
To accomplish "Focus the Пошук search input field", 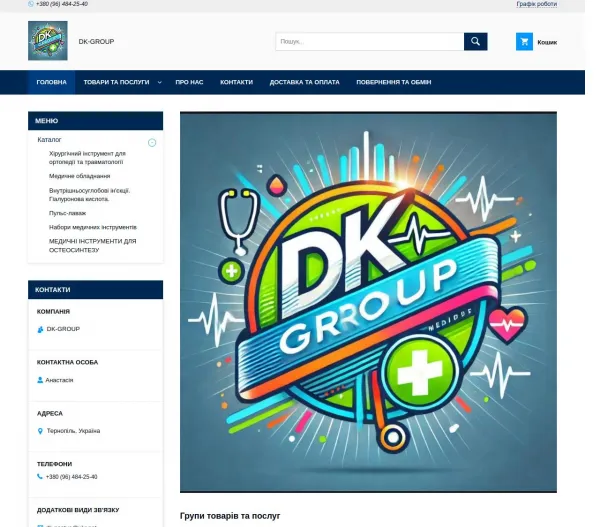I will [x=370, y=41].
